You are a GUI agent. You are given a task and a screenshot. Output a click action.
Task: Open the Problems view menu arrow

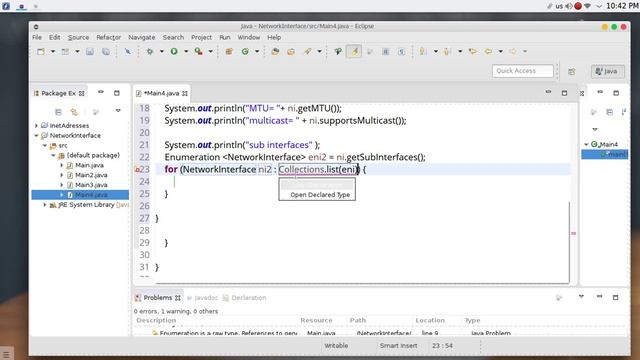tap(581, 297)
